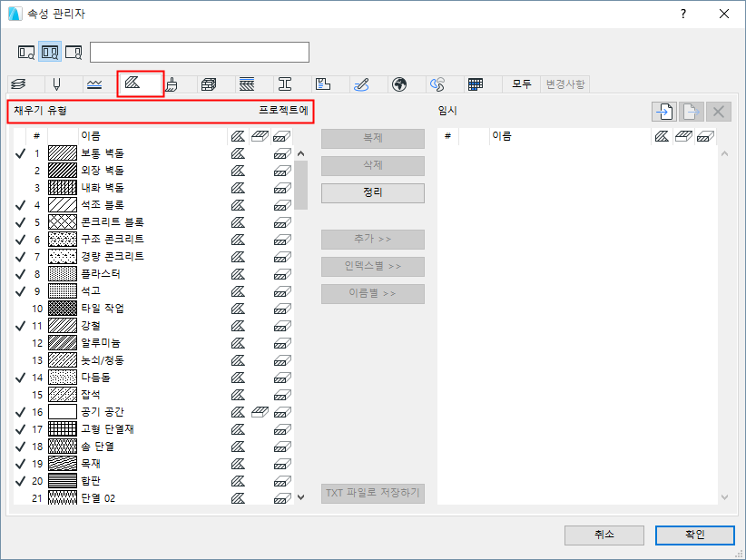
Task: Click the 추가 >> button
Action: pyautogui.click(x=373, y=240)
